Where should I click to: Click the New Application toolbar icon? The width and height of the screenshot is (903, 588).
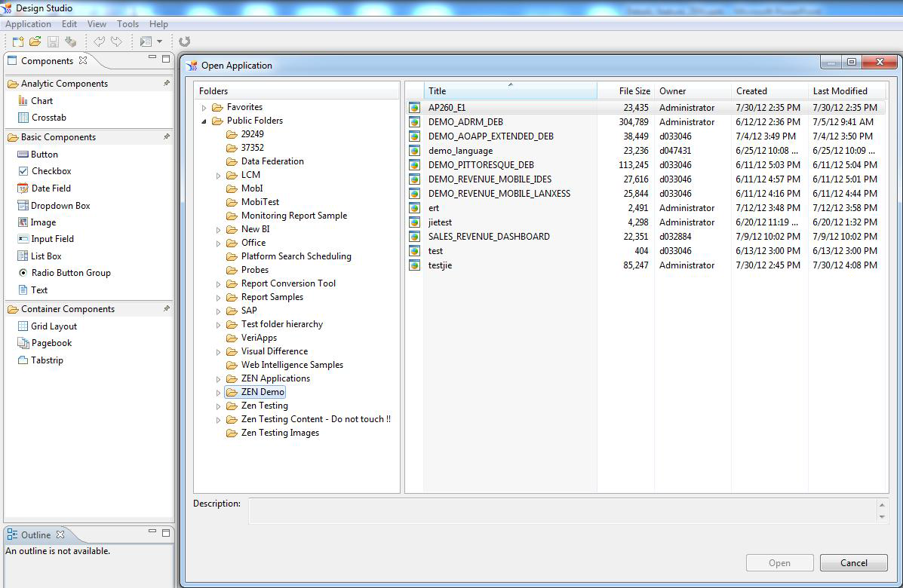tap(18, 41)
